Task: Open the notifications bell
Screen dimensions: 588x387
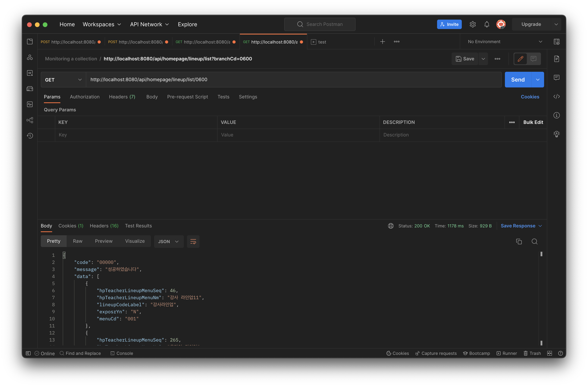Action: click(x=487, y=24)
